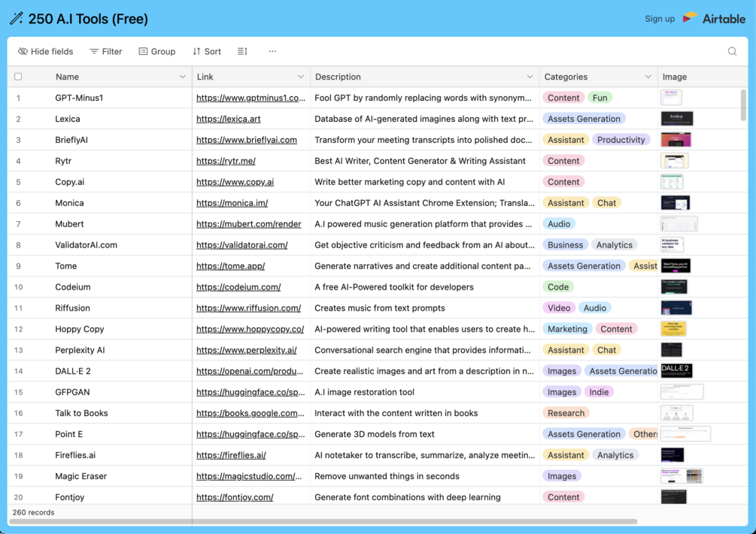
Task: Open the mubert.com/render link
Action: coord(249,224)
